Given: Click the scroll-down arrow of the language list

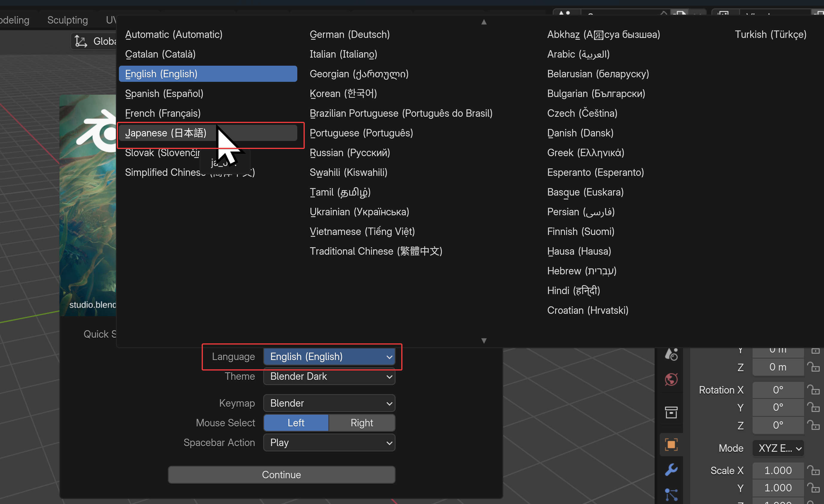Looking at the screenshot, I should tap(484, 341).
